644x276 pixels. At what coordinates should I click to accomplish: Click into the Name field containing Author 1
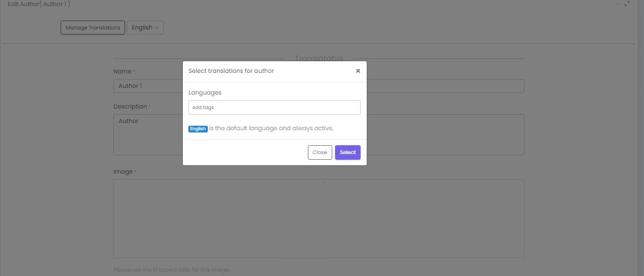pos(148,86)
